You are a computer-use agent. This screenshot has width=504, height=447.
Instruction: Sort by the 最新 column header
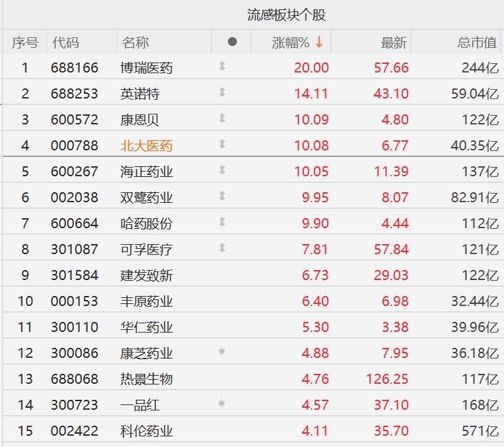click(394, 43)
